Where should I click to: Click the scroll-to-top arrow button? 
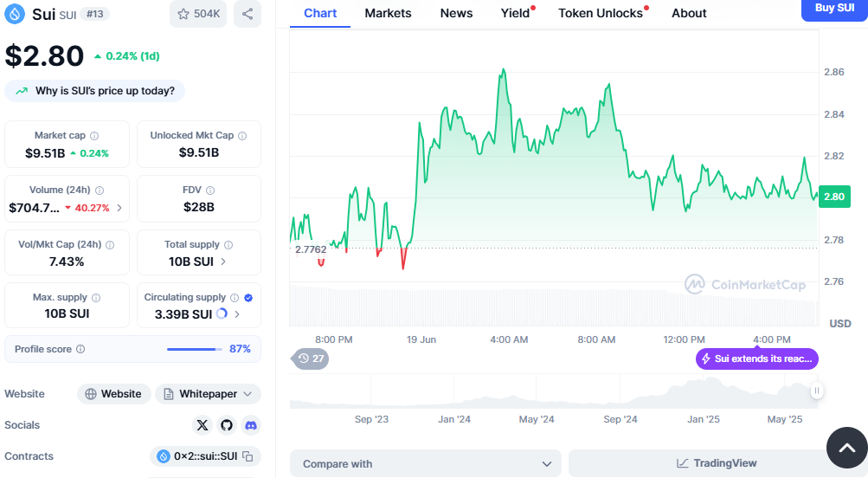847,448
